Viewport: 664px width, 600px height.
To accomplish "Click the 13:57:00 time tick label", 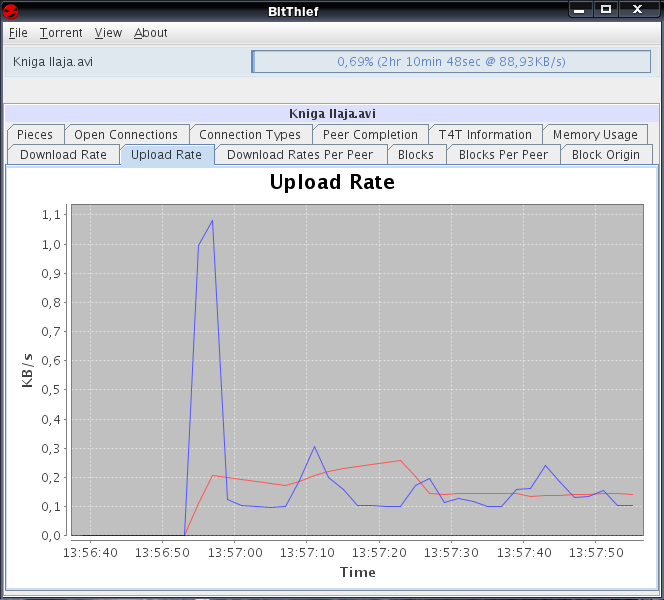I will coord(235,553).
